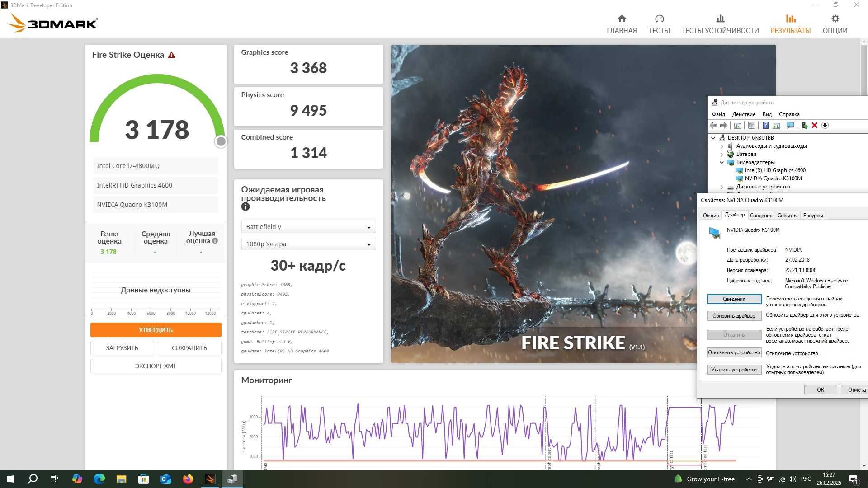Switch to События tab in properties dialog

[x=788, y=216]
